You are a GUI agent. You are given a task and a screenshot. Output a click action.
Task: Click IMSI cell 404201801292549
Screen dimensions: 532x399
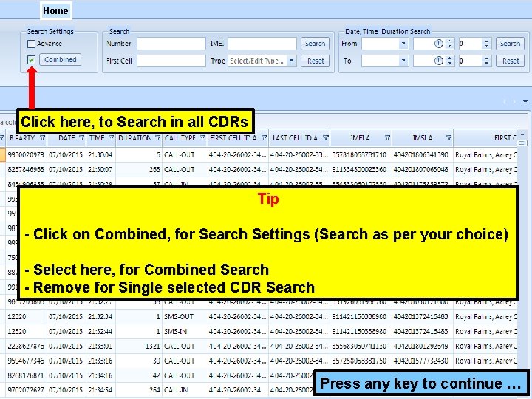423,346
